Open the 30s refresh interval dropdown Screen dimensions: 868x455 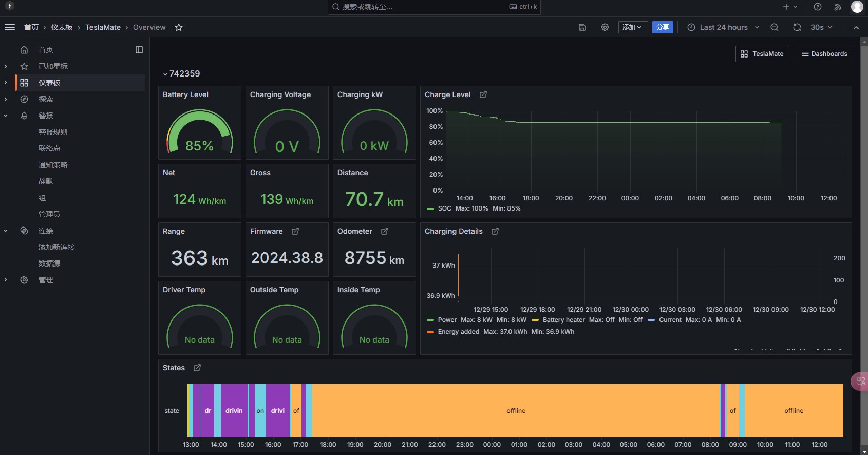click(x=821, y=27)
